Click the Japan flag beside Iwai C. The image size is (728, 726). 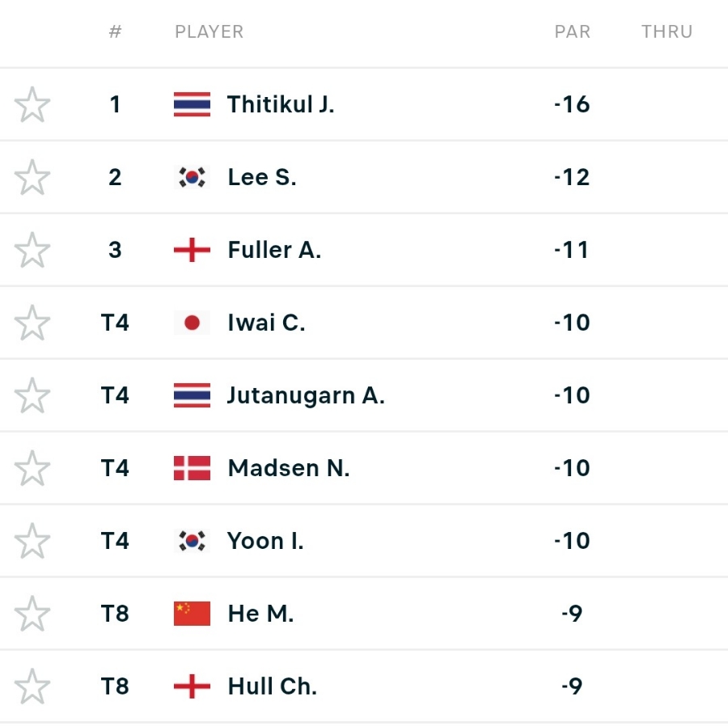coord(192,323)
